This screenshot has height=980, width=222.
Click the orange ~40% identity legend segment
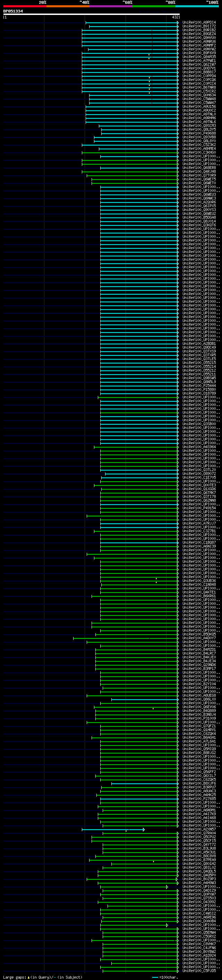[x=68, y=6]
